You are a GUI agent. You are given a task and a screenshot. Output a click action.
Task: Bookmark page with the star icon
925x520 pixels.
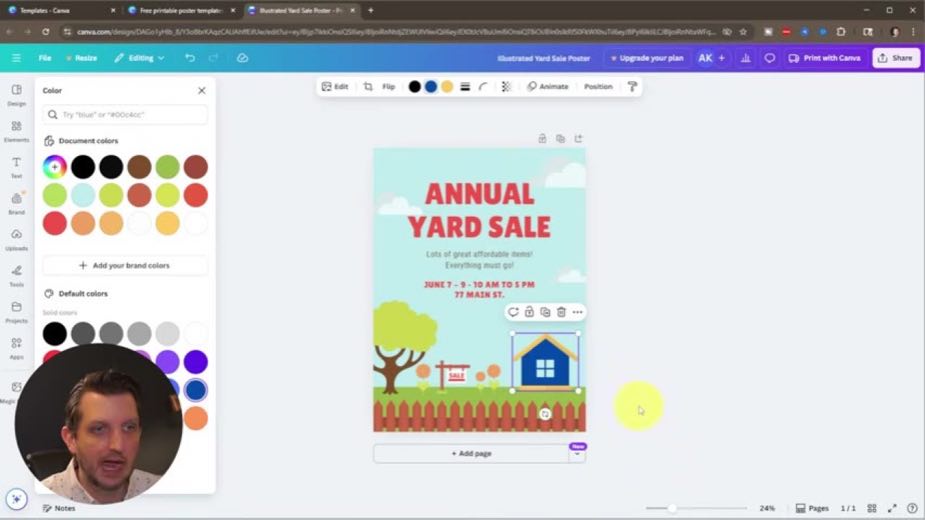pos(743,32)
